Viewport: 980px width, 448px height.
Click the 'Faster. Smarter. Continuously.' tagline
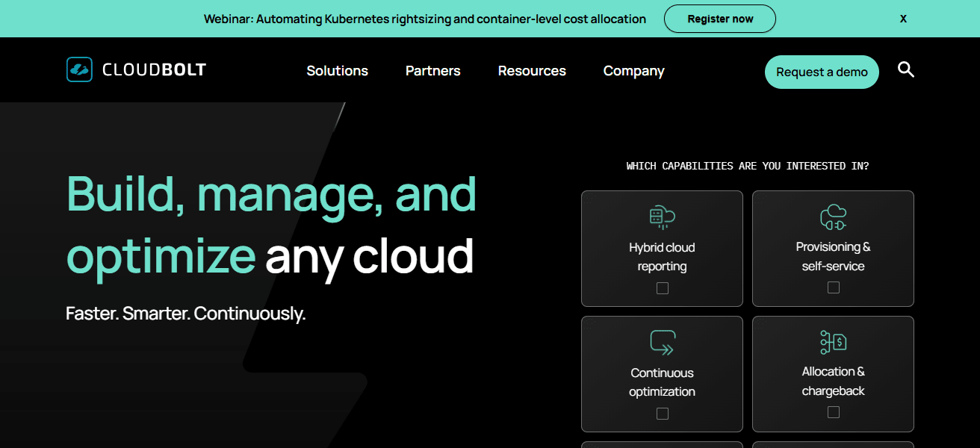pyautogui.click(x=186, y=314)
